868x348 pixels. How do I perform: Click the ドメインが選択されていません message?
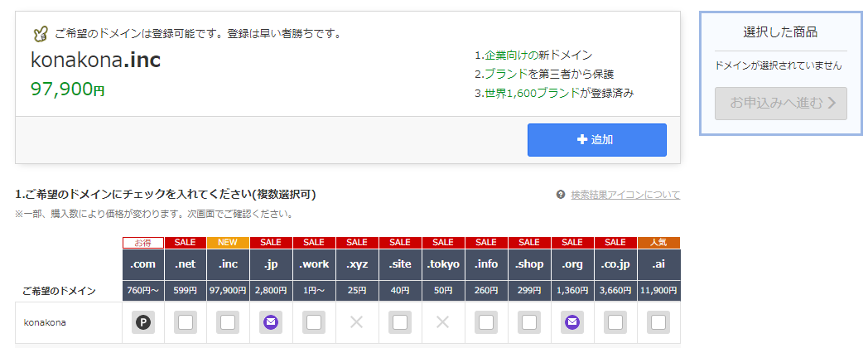779,66
